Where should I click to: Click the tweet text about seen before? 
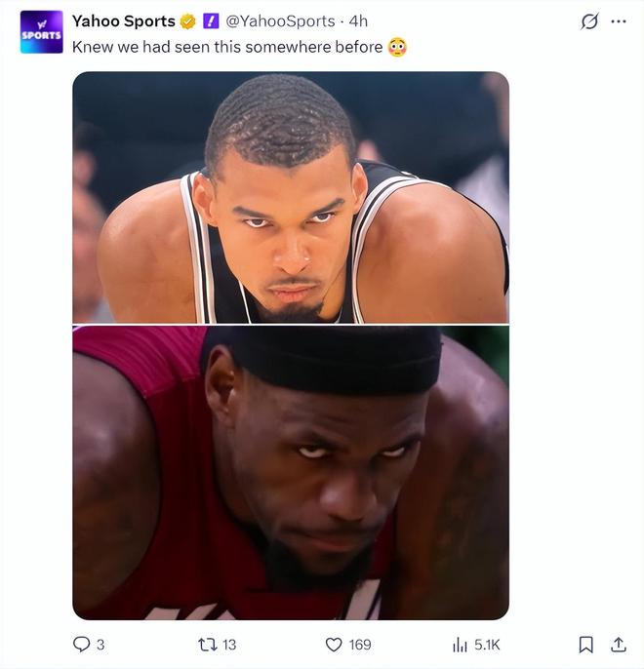pos(227,47)
